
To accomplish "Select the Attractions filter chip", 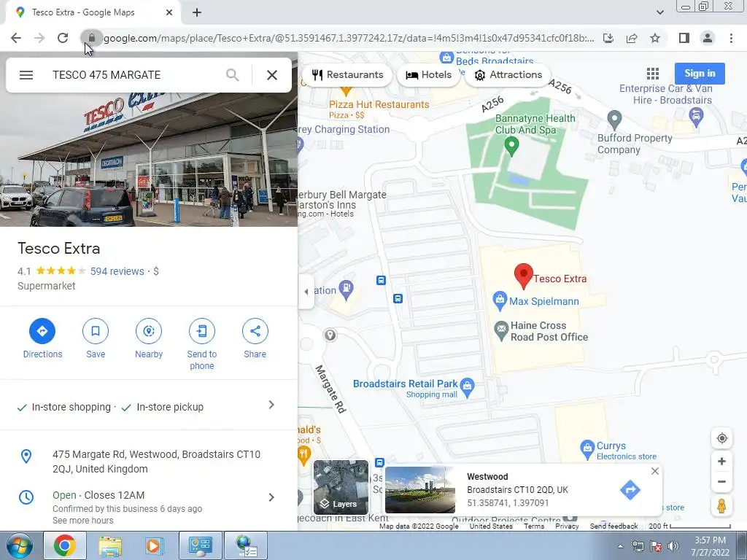I will pyautogui.click(x=508, y=75).
